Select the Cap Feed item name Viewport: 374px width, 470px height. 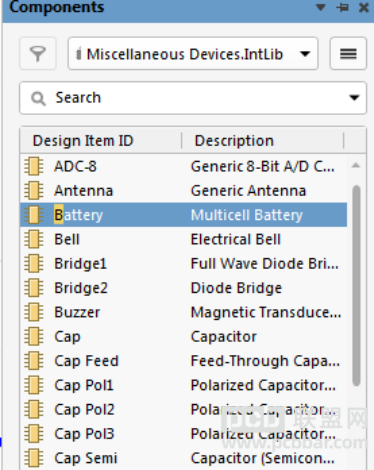[x=86, y=361]
